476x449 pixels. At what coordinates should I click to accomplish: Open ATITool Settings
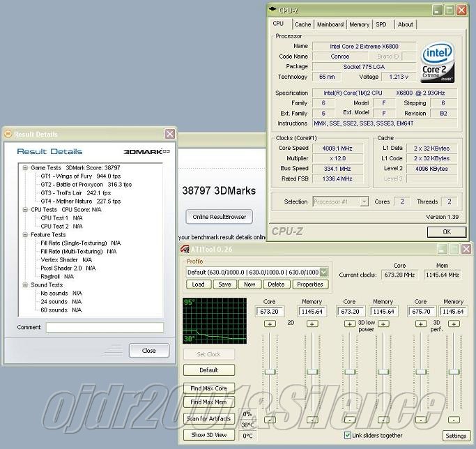456,436
